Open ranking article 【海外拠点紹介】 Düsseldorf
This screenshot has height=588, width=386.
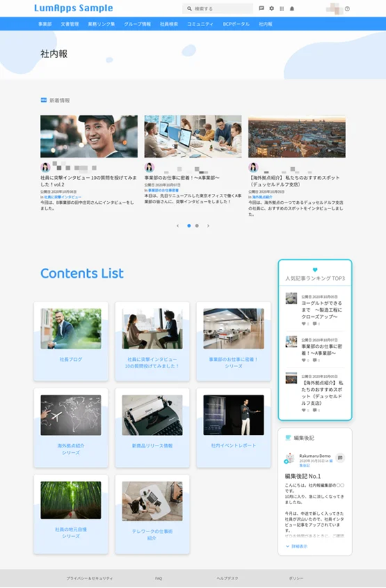[x=322, y=393]
